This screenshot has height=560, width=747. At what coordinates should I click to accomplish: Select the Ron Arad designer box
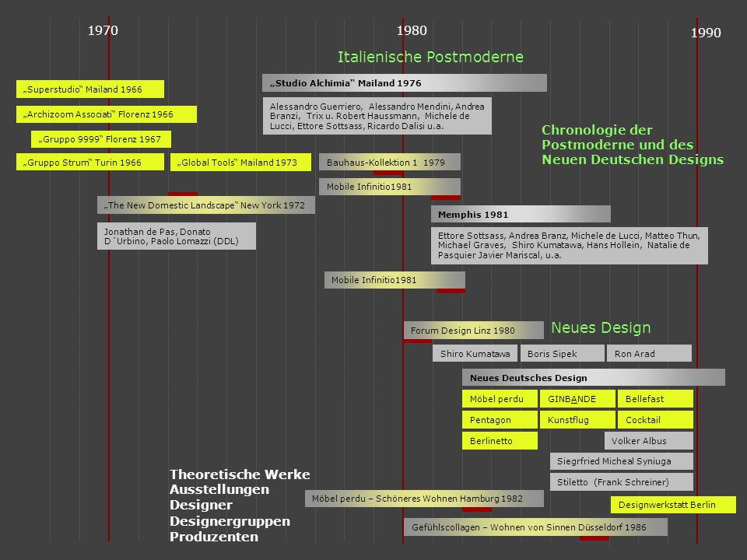point(649,353)
